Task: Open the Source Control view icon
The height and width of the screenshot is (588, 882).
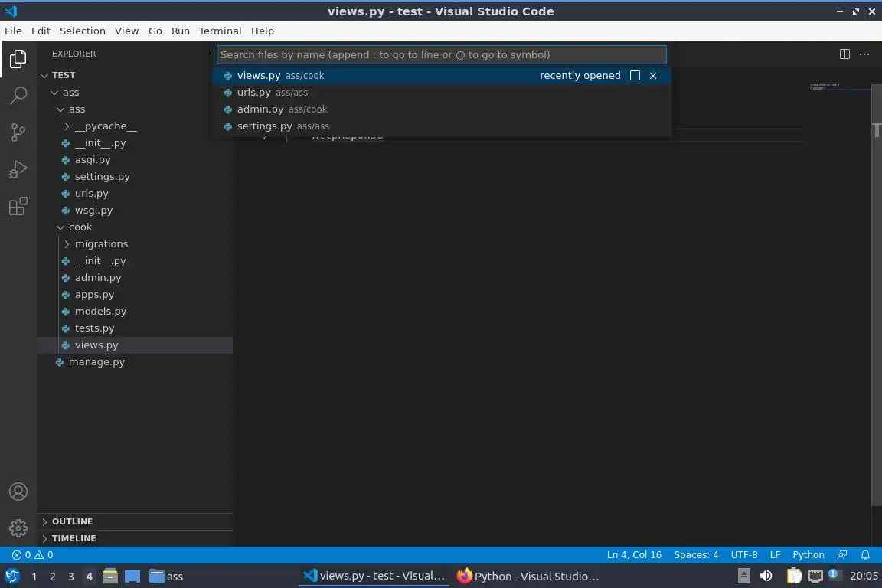Action: pyautogui.click(x=18, y=132)
